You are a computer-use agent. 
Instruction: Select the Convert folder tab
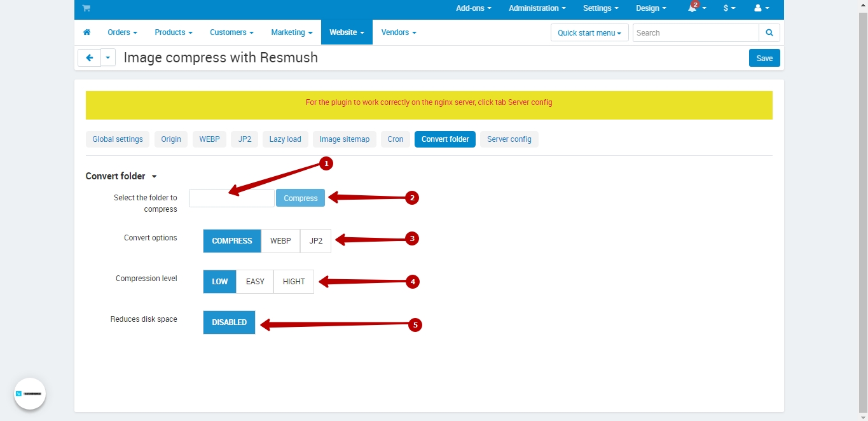(x=445, y=139)
